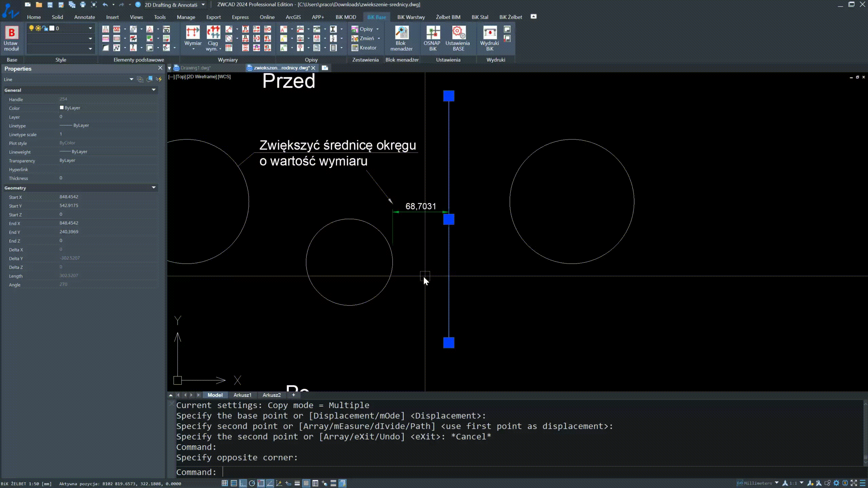Click the settings gear icon in status bar

pyautogui.click(x=836, y=483)
